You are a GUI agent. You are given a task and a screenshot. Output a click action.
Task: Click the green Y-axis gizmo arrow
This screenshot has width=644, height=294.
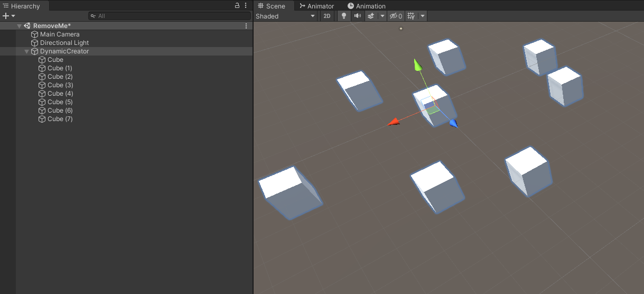pos(418,65)
